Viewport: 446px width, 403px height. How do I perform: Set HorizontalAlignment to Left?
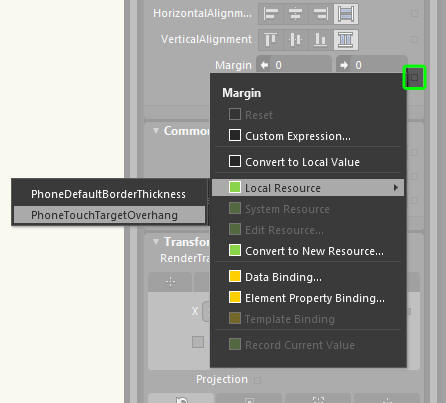(271, 14)
